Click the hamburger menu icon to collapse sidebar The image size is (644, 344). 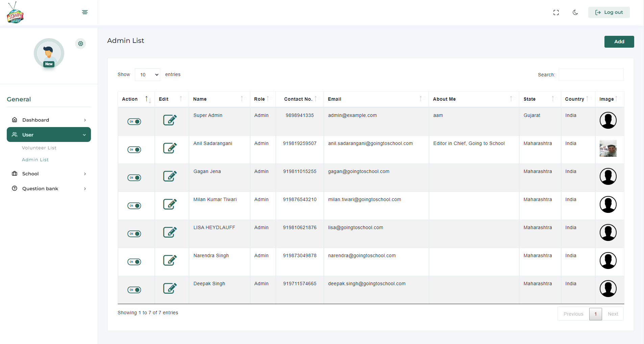tap(85, 12)
